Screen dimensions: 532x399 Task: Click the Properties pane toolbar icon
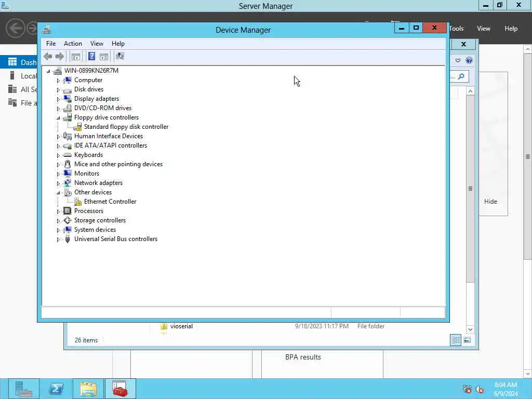(x=104, y=56)
